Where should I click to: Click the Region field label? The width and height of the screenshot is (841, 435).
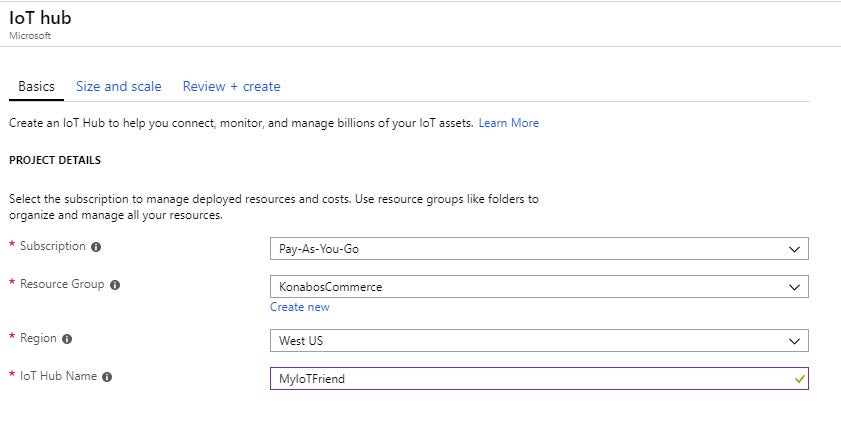39,338
